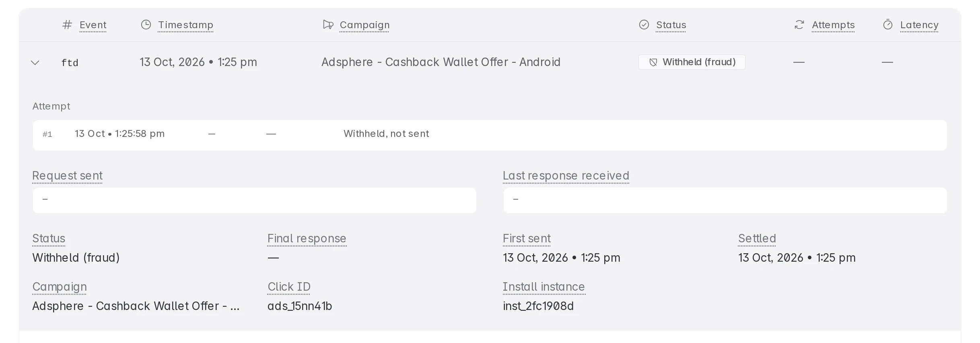The image size is (980, 343).
Task: Collapse the ftd event row chevron
Action: click(35, 63)
